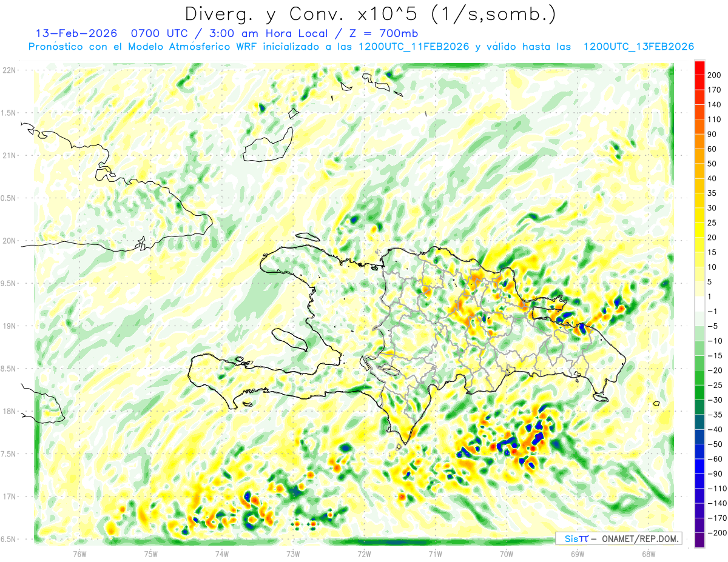Image resolution: width=728 pixels, height=562 pixels.
Task: Click the '0.5N' latitude label
Action: click(9, 198)
